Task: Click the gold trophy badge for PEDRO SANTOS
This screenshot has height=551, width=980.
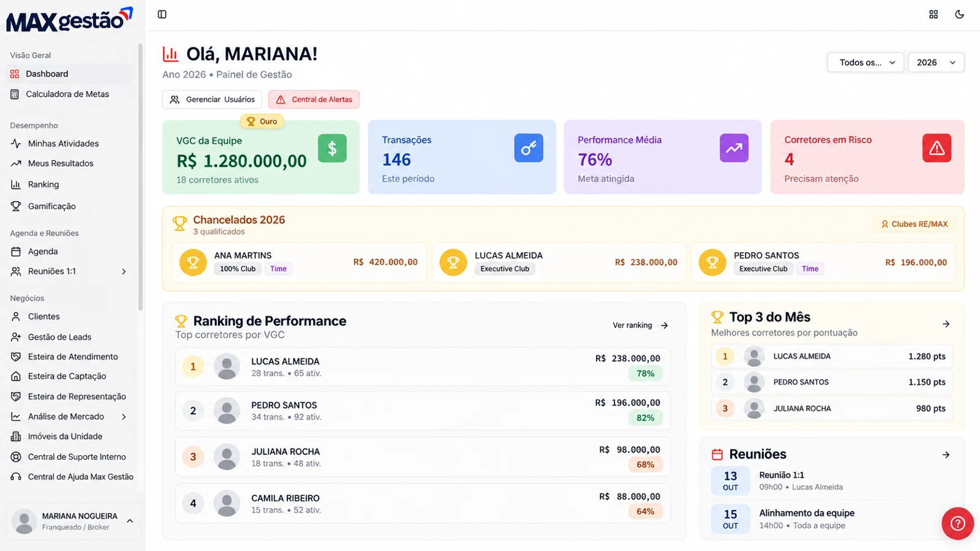Action: point(712,262)
